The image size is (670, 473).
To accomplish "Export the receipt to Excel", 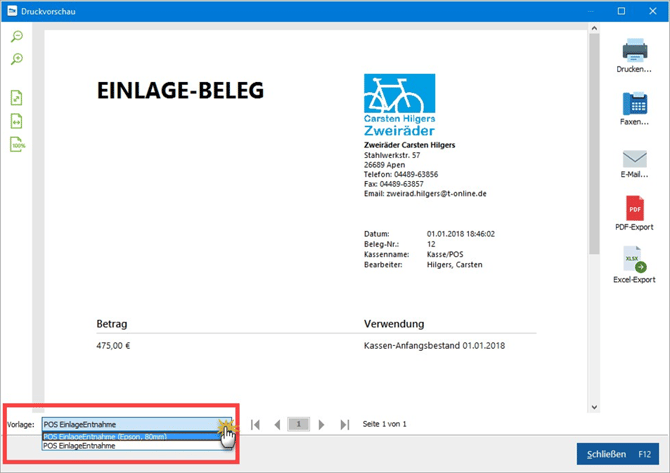I will 634,262.
